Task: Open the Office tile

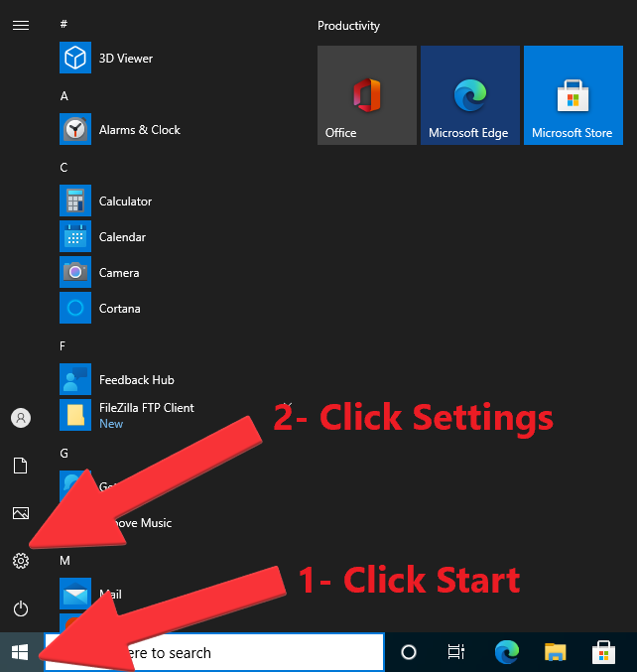Action: (x=367, y=95)
